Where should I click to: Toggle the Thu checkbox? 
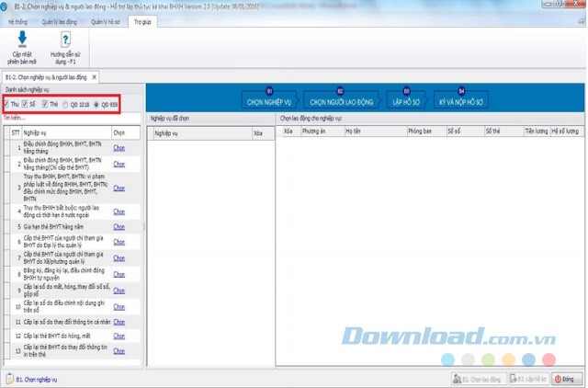click(x=7, y=105)
